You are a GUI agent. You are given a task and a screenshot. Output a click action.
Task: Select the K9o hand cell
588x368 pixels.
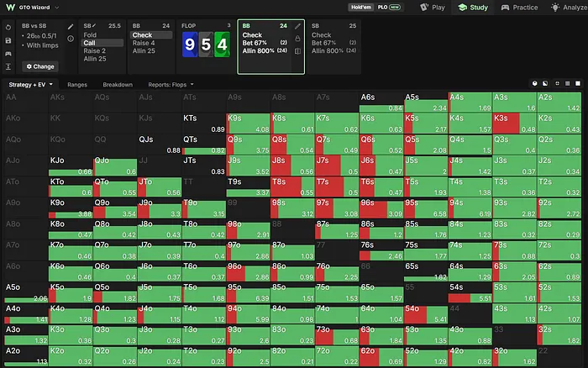tap(70, 208)
